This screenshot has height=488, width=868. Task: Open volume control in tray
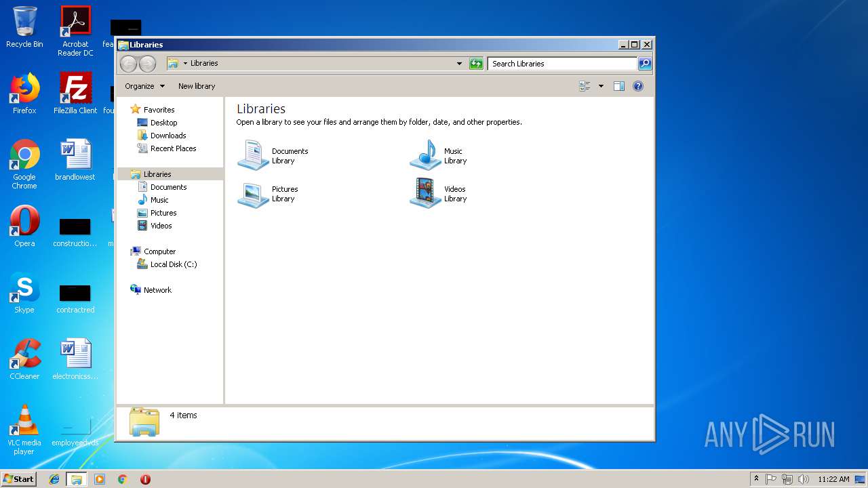pyautogui.click(x=804, y=479)
